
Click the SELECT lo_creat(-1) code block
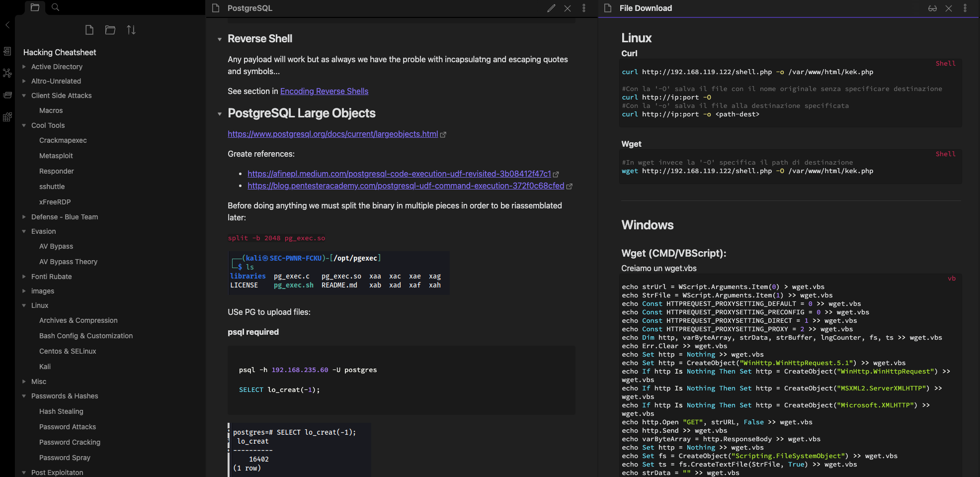402,380
